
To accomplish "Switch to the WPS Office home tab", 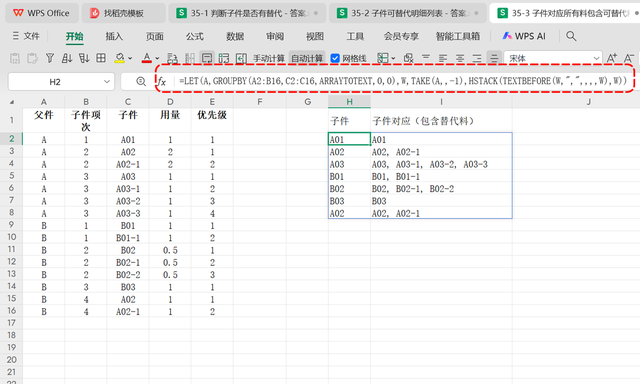I will click(x=41, y=13).
